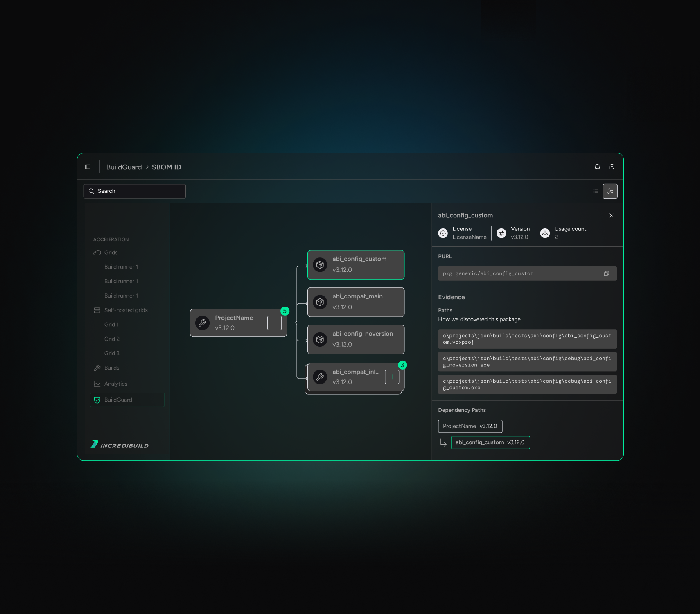Image resolution: width=700 pixels, height=614 pixels.
Task: Open BuildGuard in sidebar
Action: [x=127, y=400]
